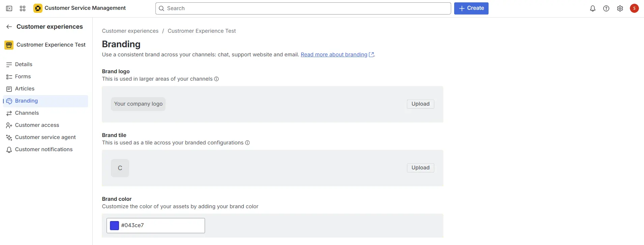The image size is (644, 245).
Task: Navigate to Customer service agent
Action: pyautogui.click(x=45, y=137)
